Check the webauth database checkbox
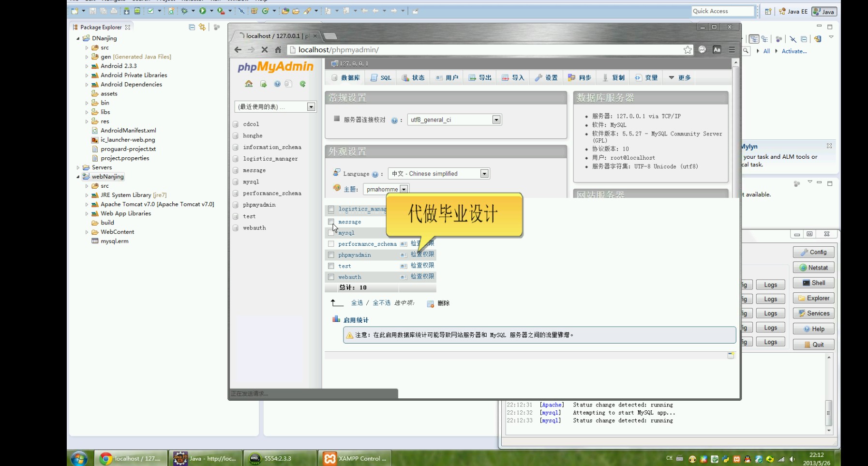This screenshot has height=466, width=868. click(331, 277)
